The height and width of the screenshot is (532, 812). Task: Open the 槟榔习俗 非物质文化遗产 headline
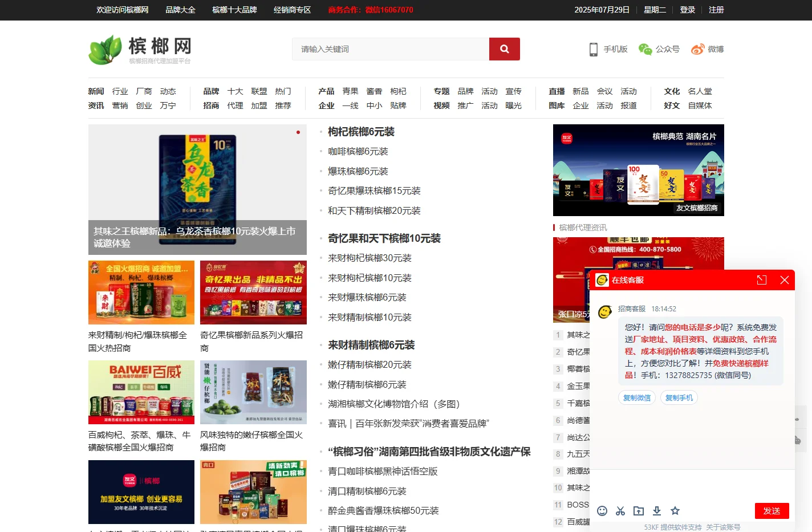(x=429, y=452)
